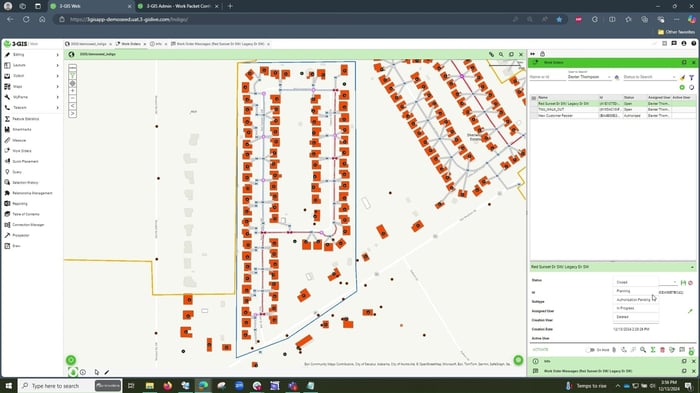Click the red cancel icon beside Status field
Screen dimensions: 700x393
point(691,283)
